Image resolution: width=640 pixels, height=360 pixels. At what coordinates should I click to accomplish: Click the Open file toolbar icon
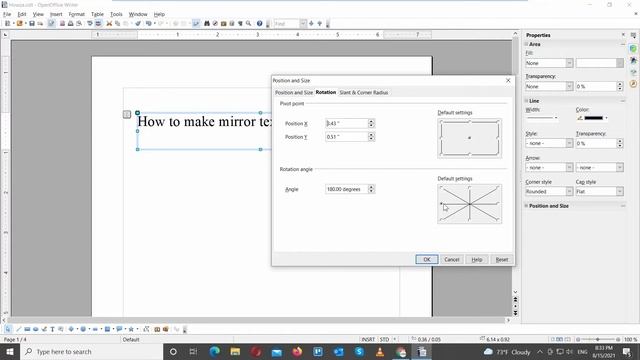tap(19, 24)
